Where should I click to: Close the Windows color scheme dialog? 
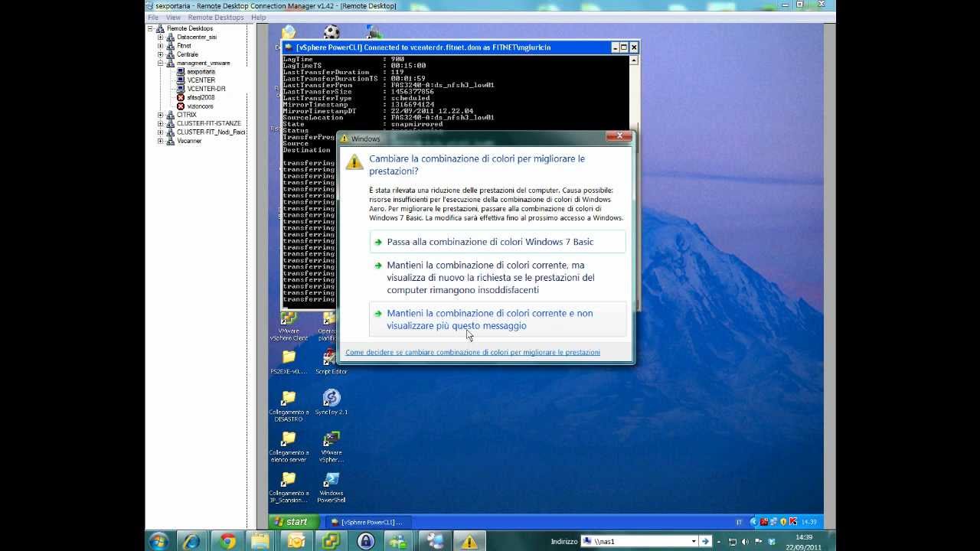tap(619, 137)
